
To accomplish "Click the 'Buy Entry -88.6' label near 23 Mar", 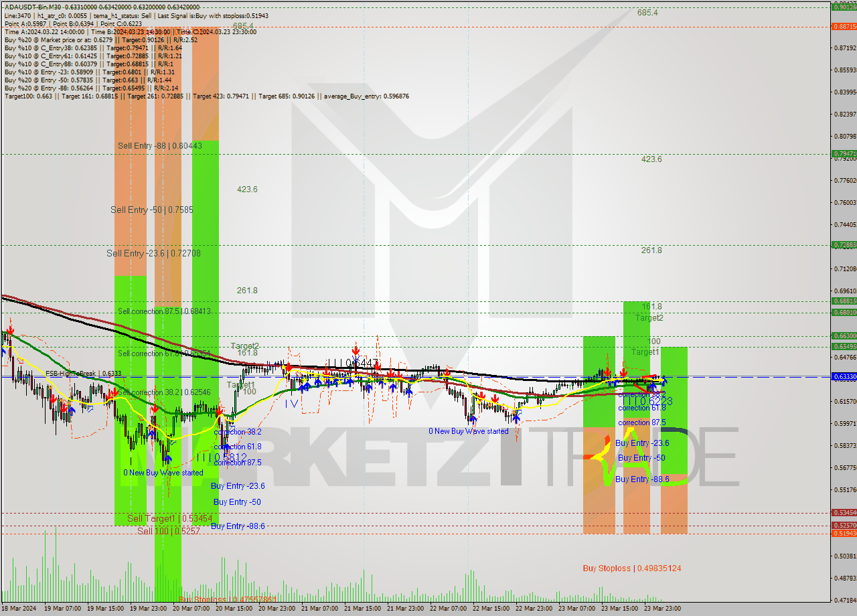I will click(642, 479).
